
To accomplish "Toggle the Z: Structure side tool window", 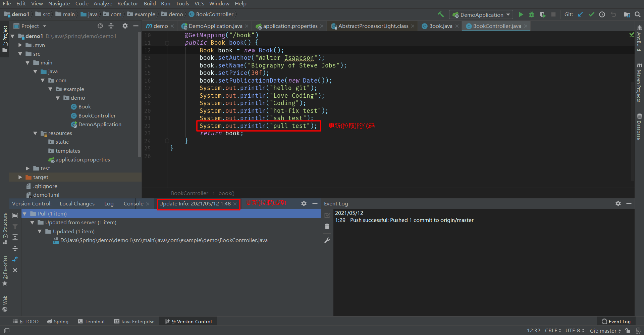I will (x=5, y=228).
